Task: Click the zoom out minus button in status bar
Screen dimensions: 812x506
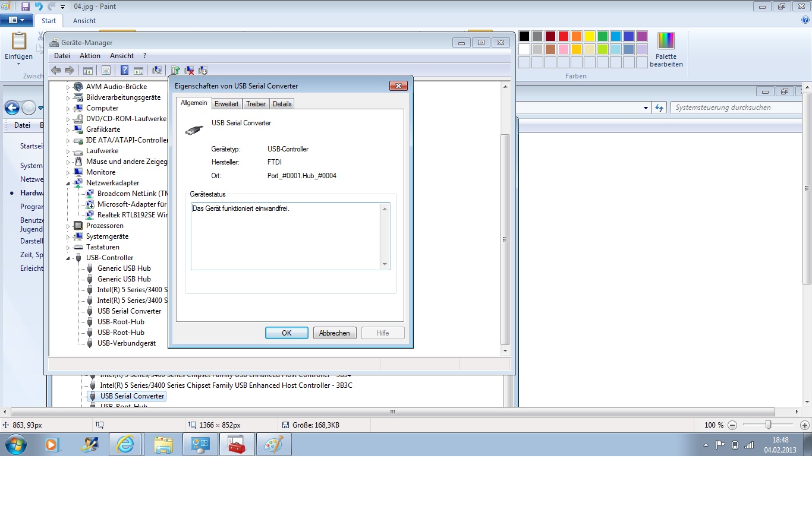Action: [x=732, y=425]
